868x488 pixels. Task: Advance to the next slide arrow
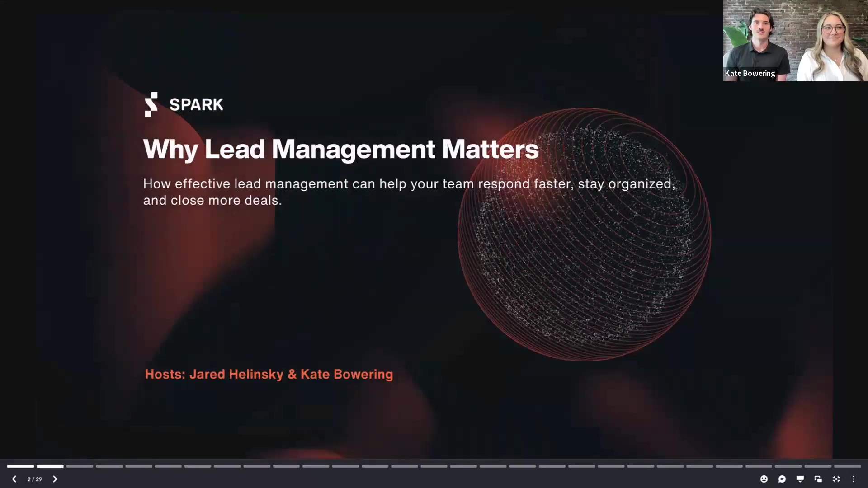(x=55, y=479)
